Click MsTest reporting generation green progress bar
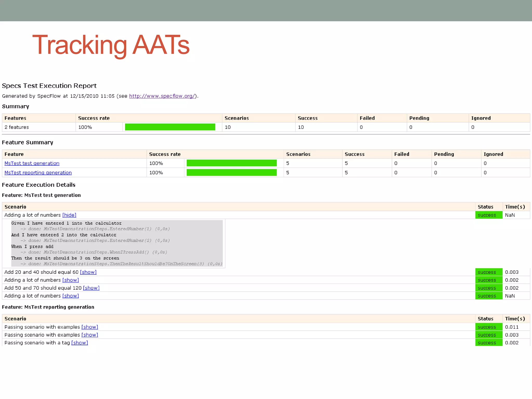Image resolution: width=532 pixels, height=399 pixels. tap(232, 172)
